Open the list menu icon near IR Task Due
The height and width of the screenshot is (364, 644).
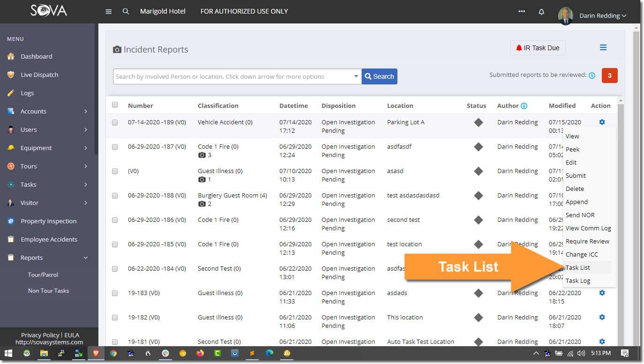tap(603, 47)
